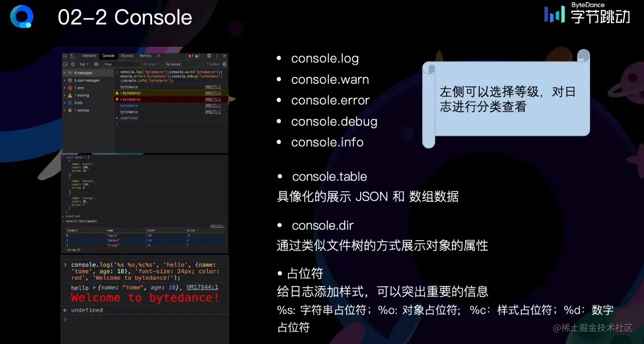Click the warning triangle beside '1 warning'
Viewport: 644px width, 344px height.
(70, 95)
